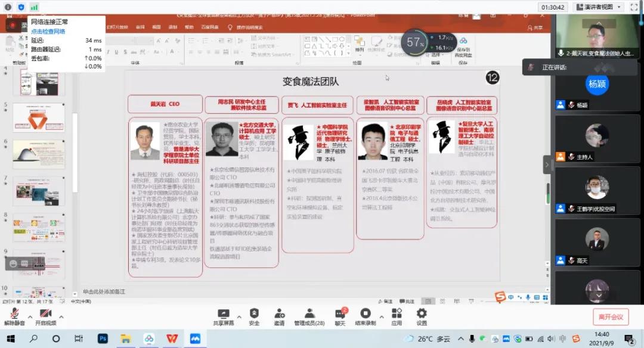
Task: Expand the 开启视频 camera options arrow
Action: pyautogui.click(x=61, y=316)
